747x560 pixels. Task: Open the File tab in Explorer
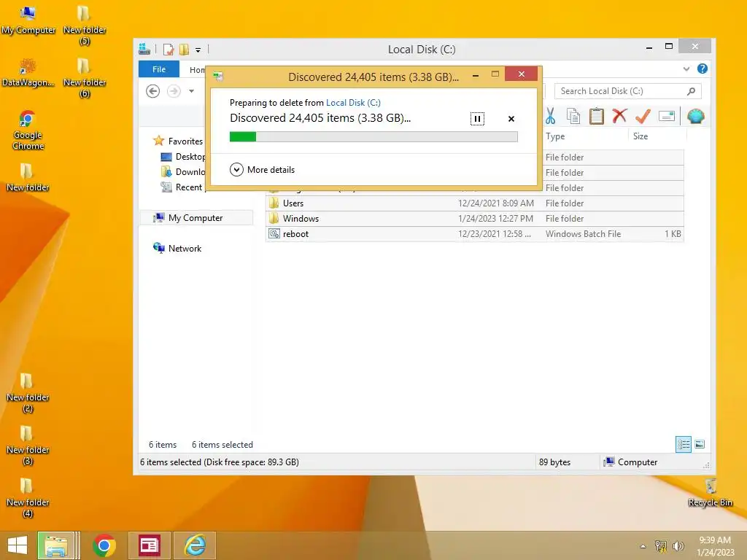point(158,69)
